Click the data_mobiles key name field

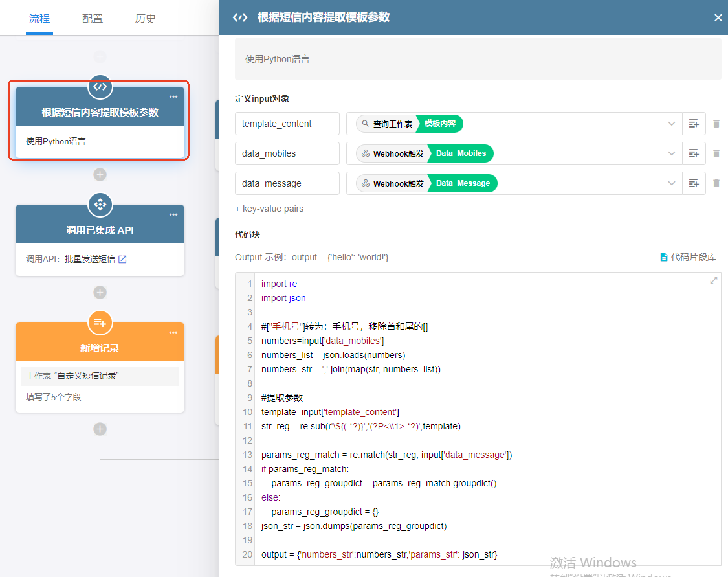(287, 153)
